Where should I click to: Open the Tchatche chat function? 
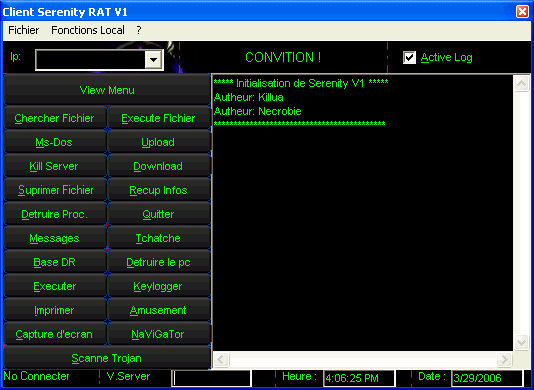click(x=159, y=238)
